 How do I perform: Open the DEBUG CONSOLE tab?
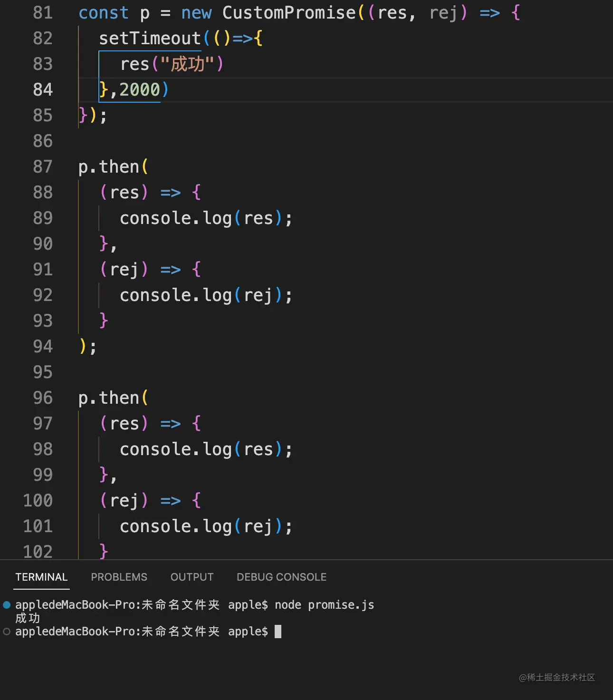(281, 577)
